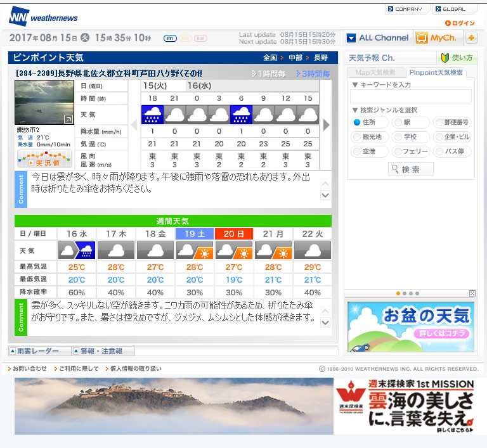Open the 使い方 help guide
Viewport: 487px width, 448px height.
click(457, 58)
